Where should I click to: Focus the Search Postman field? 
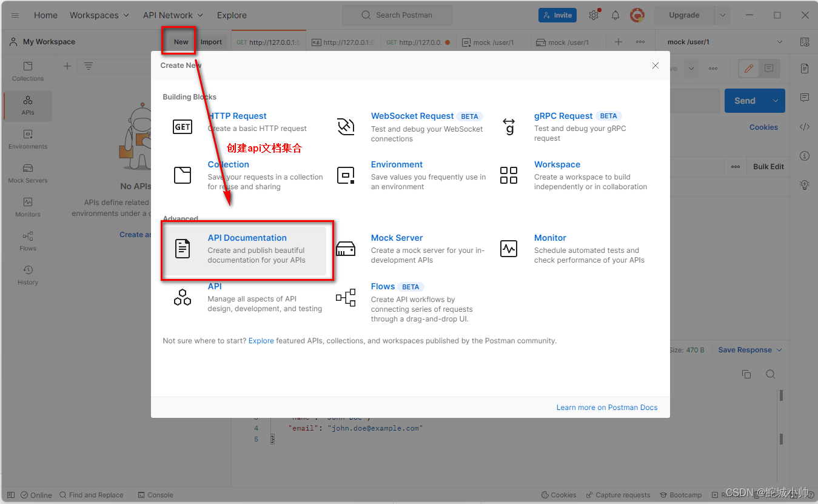[x=397, y=15]
